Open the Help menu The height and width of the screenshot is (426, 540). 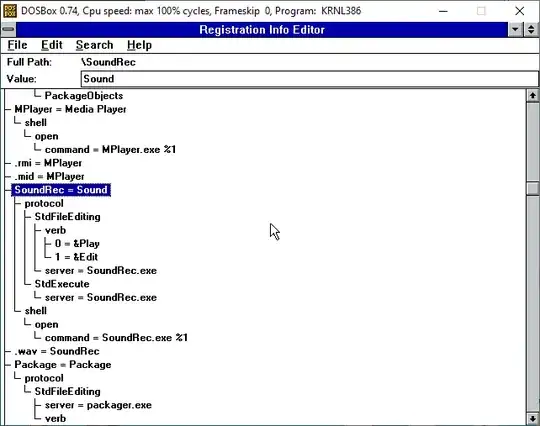(x=139, y=45)
